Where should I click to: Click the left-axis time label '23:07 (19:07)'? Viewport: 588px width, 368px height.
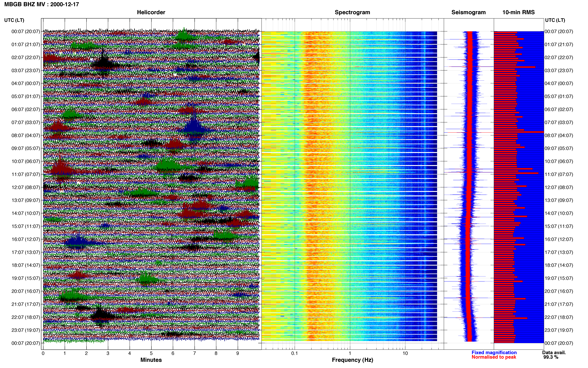26,330
